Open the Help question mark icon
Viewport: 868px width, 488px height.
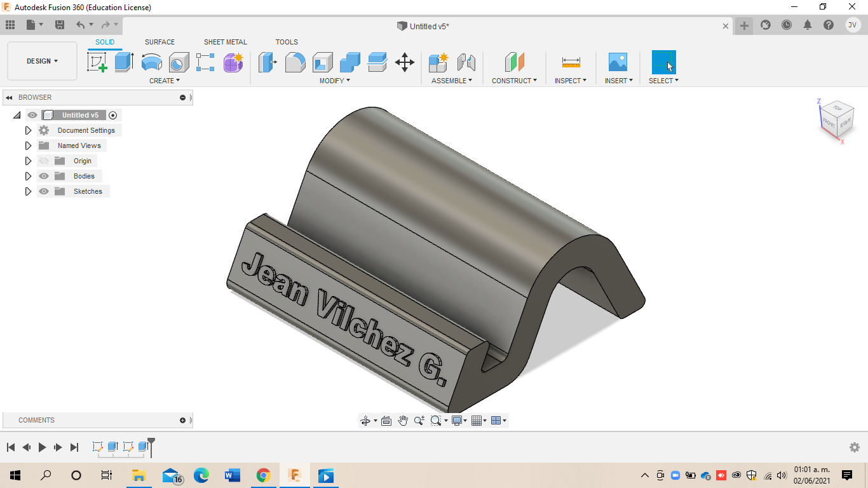tap(829, 25)
